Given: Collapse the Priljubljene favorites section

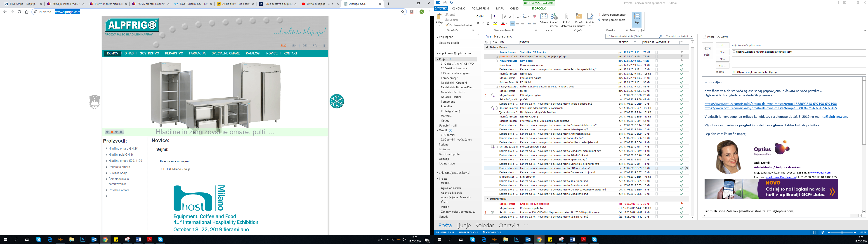Looking at the screenshot, I should coord(438,37).
